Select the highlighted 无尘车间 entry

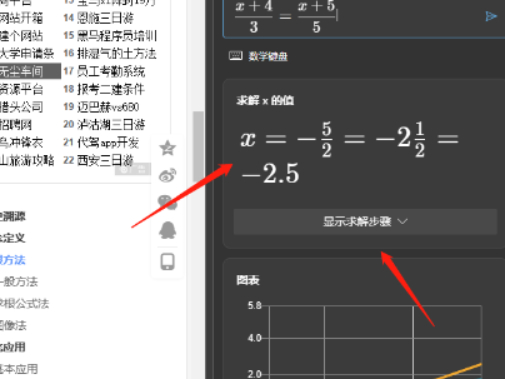(x=30, y=71)
